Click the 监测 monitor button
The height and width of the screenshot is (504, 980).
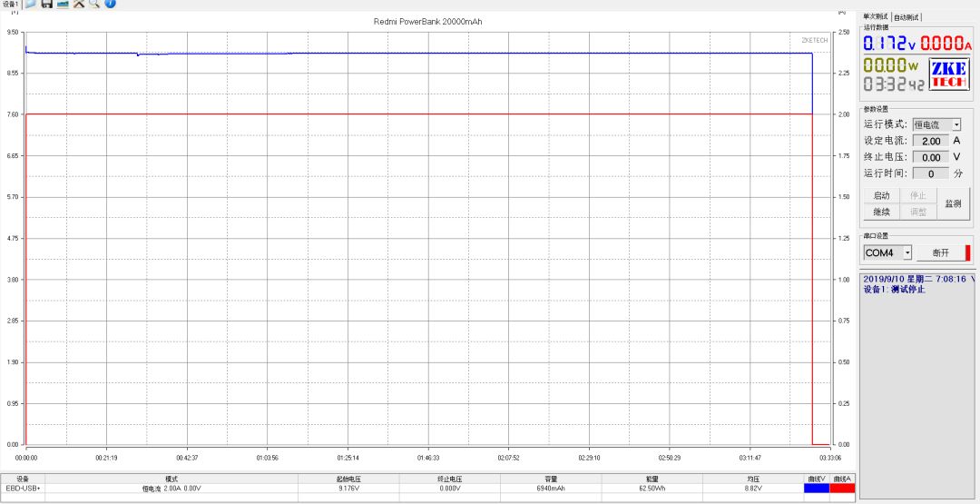point(953,203)
